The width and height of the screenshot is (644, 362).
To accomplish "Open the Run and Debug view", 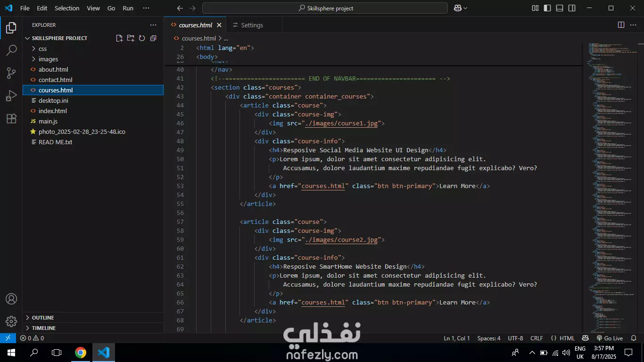I will coord(11,96).
